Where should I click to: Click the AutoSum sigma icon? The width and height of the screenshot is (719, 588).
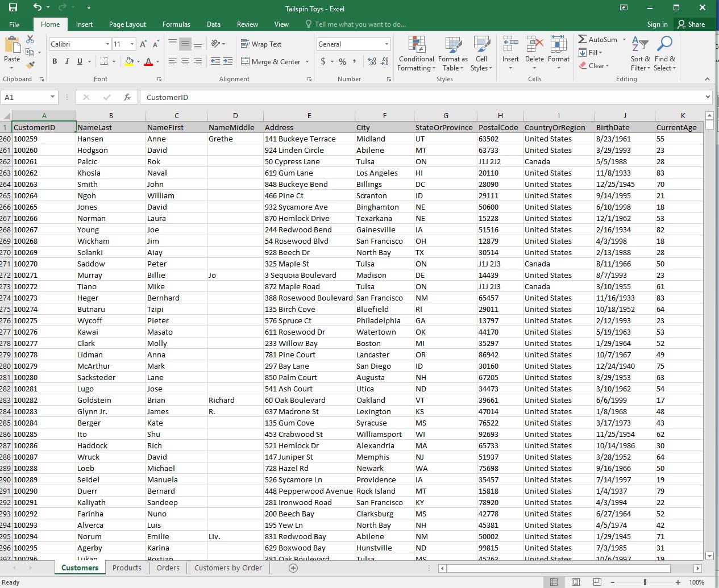pos(583,39)
